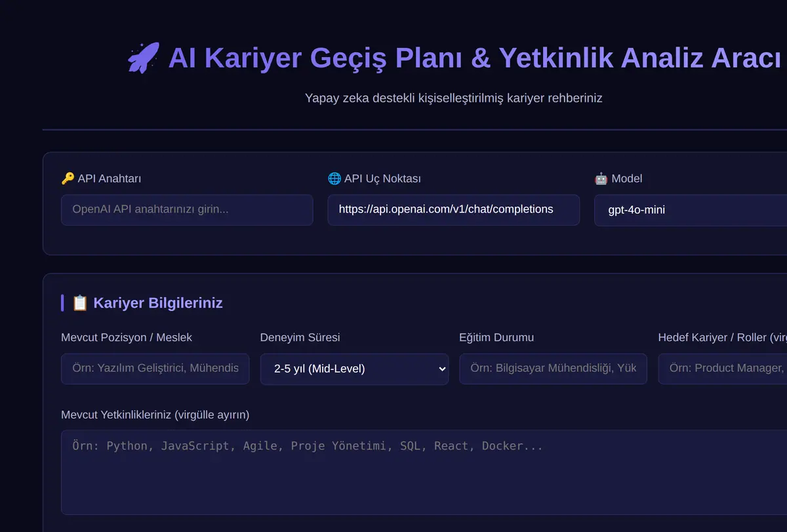Click the globe icon beside API Uç Noktası
This screenshot has height=532, width=787.
point(334,178)
